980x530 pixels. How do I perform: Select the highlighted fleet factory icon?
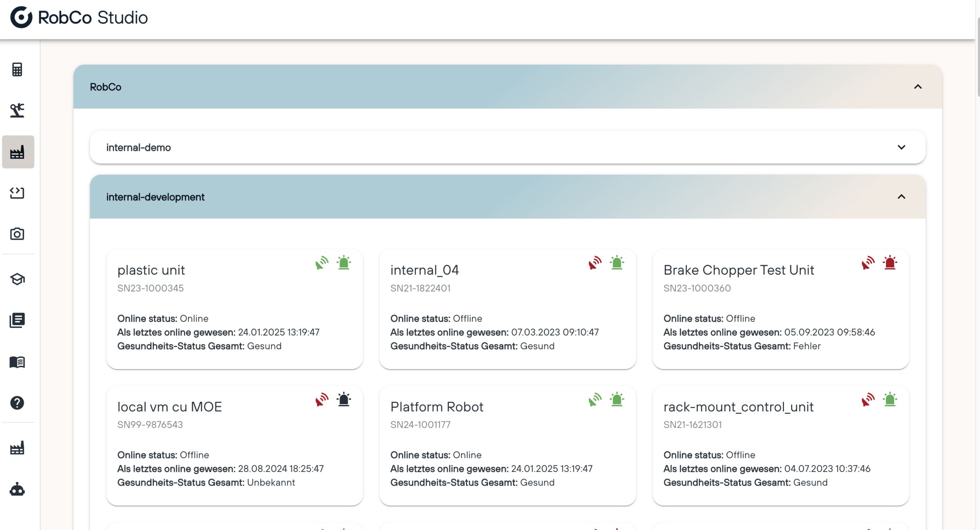click(x=17, y=152)
